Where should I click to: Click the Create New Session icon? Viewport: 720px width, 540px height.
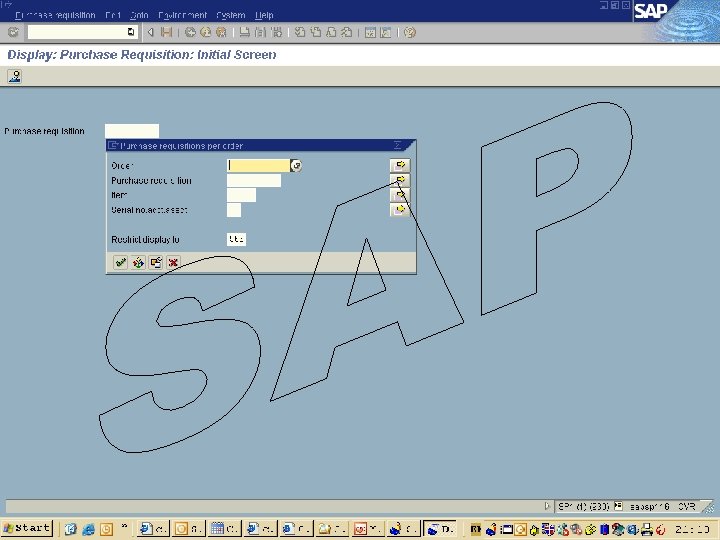pyautogui.click(x=370, y=32)
